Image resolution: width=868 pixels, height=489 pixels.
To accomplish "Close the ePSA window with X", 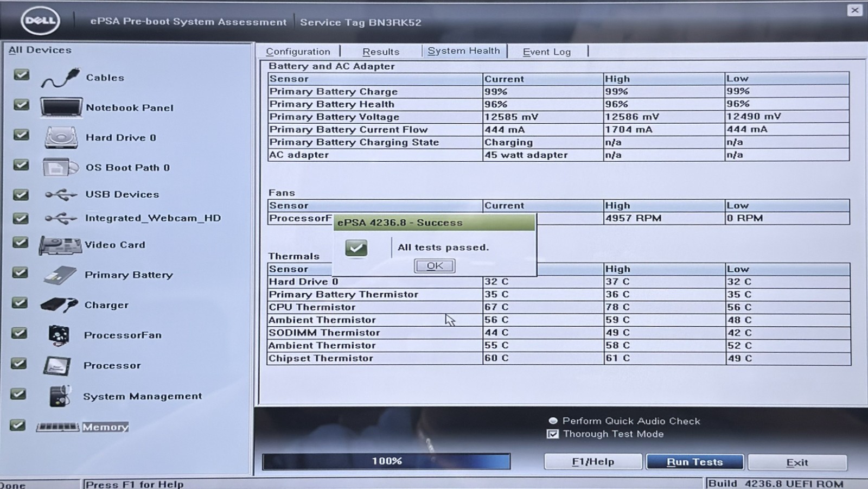I will pyautogui.click(x=854, y=10).
